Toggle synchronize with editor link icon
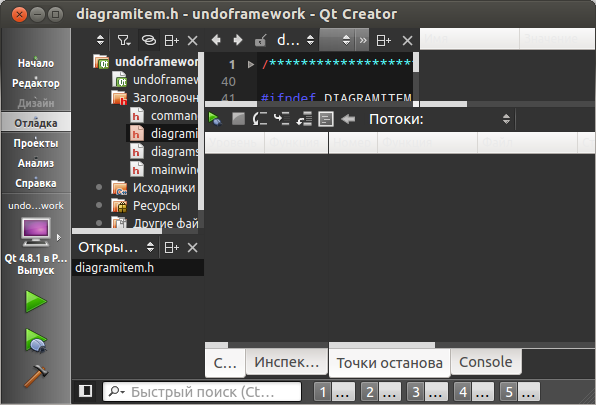Image resolution: width=596 pixels, height=405 pixels. click(x=149, y=40)
